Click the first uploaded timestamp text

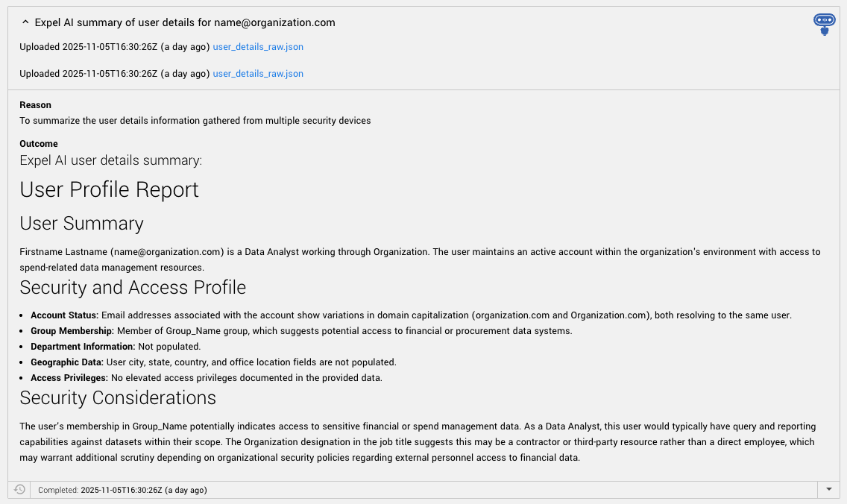(x=112, y=46)
